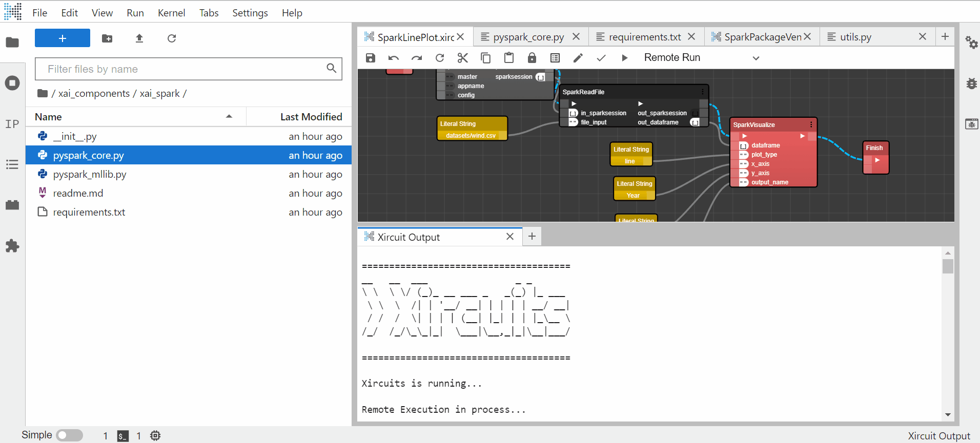Image resolution: width=980 pixels, height=443 pixels.
Task: Select __init__.py file
Action: point(189,136)
